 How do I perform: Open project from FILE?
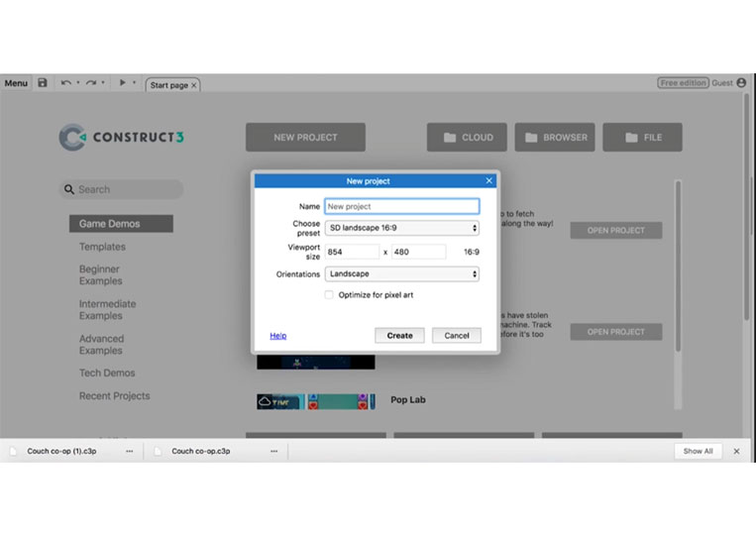643,138
